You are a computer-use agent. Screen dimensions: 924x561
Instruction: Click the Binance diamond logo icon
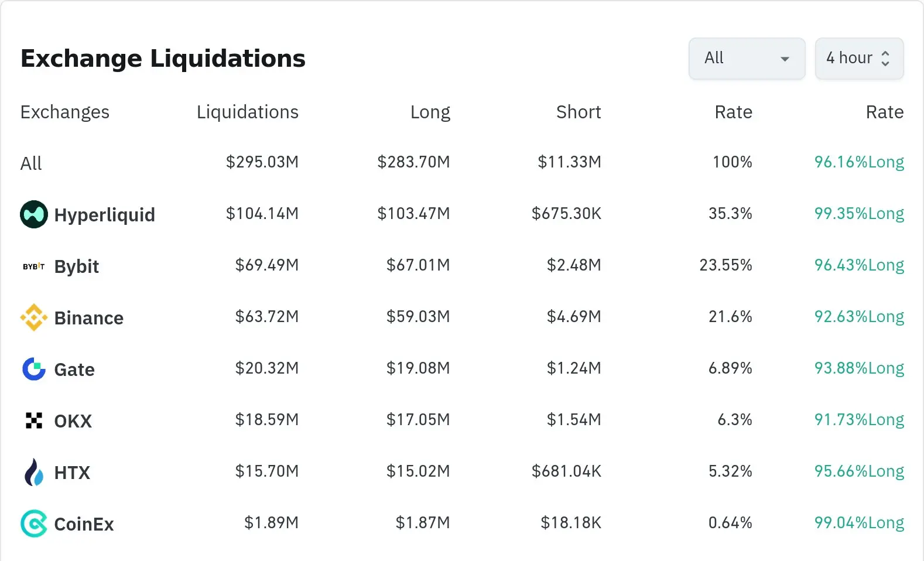[34, 317]
